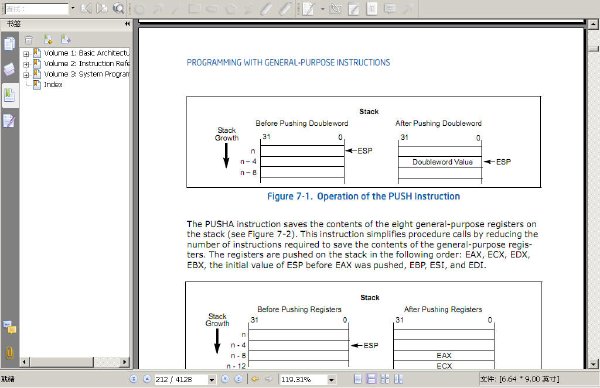Select Volume 2: Instruction Reference bookmark
This screenshot has height=388, width=600.
click(x=86, y=64)
